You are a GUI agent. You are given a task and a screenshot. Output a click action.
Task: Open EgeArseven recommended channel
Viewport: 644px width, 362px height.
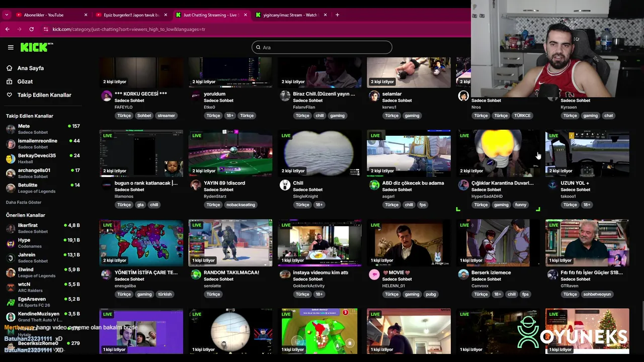point(43,302)
